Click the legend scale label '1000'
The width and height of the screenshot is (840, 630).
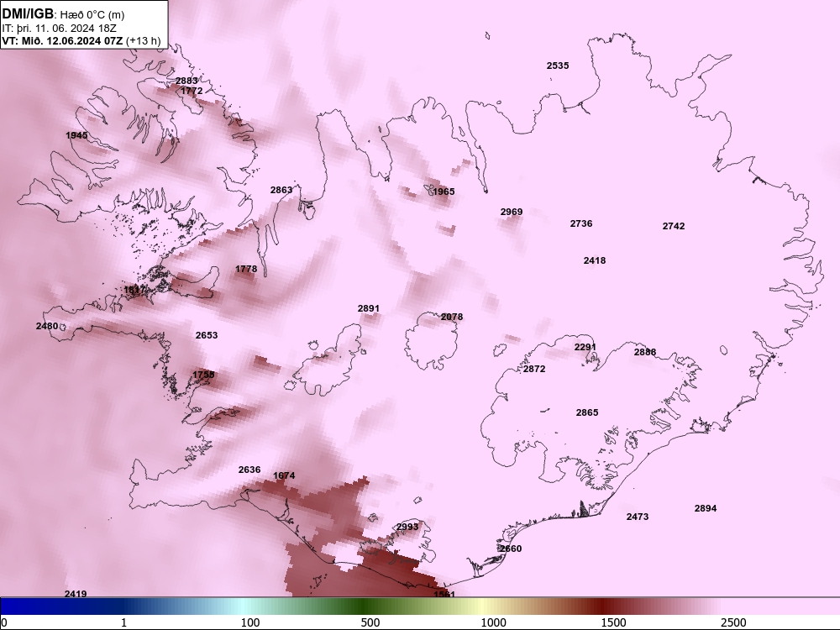[x=493, y=623]
